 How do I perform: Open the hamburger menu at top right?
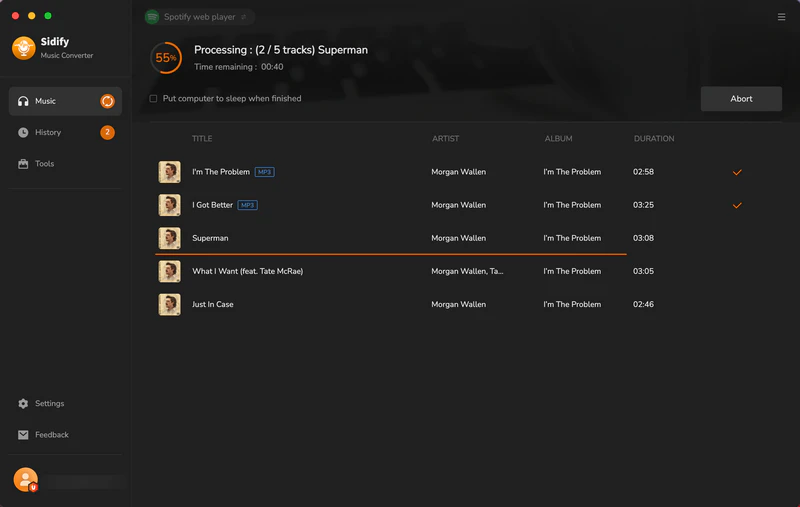point(781,17)
